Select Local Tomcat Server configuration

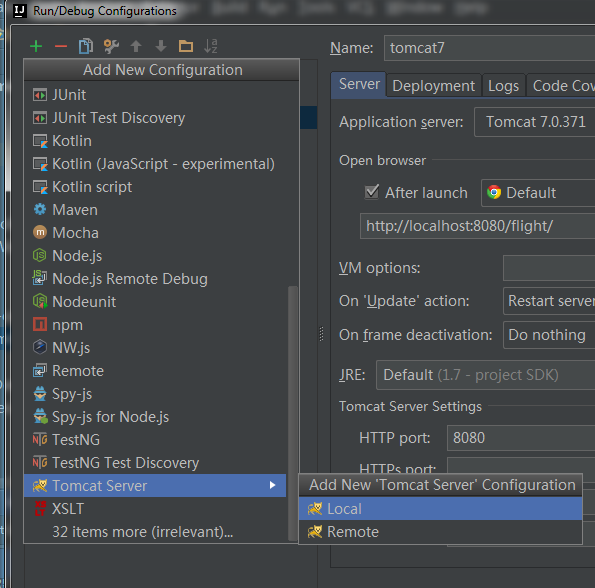click(440, 509)
